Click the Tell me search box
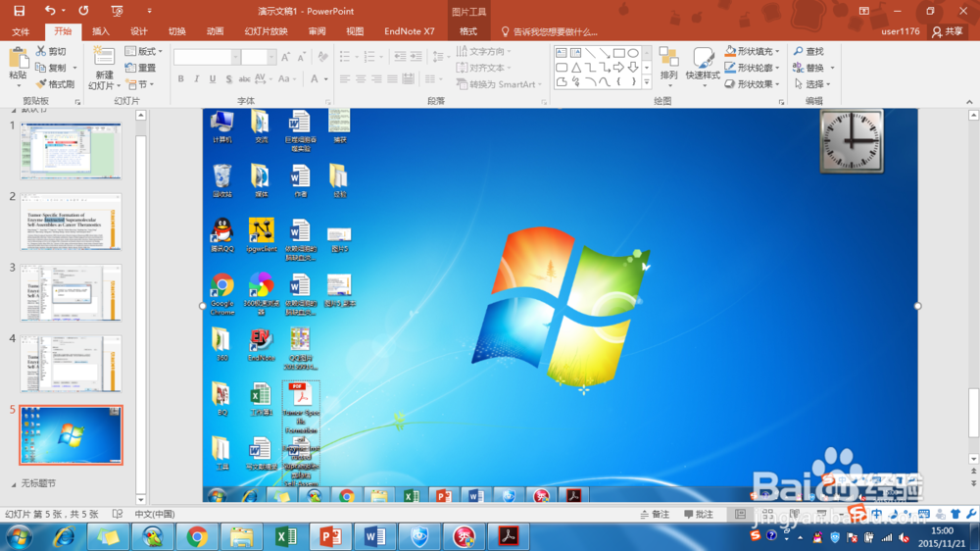 pos(550,31)
